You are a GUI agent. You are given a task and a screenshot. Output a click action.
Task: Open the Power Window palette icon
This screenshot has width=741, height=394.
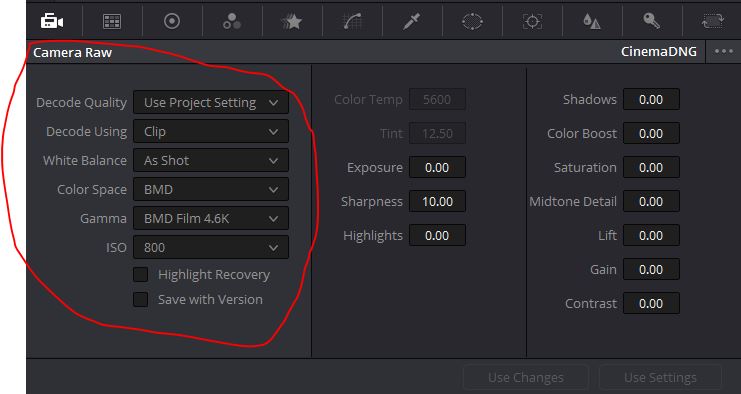tap(472, 21)
